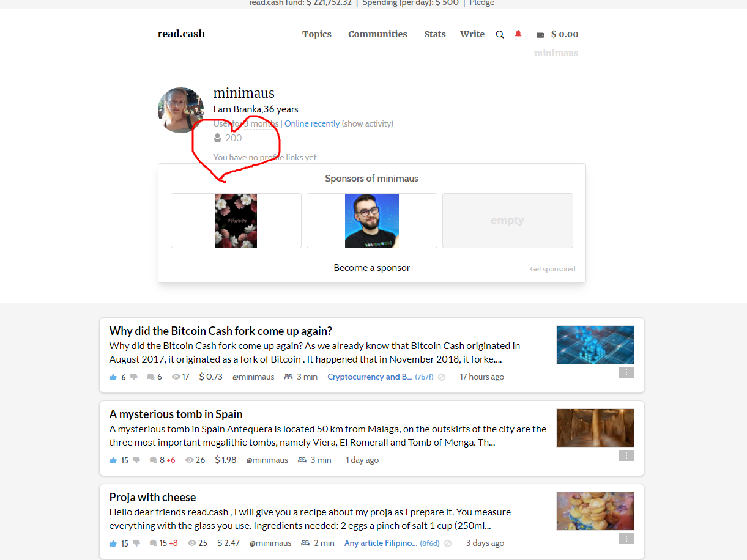This screenshot has height=560, width=747.
Task: Open the Topics menu
Action: click(x=317, y=34)
